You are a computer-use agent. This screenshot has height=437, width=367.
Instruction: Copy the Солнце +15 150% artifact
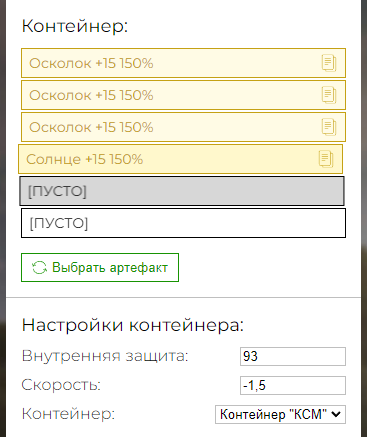[x=326, y=159]
